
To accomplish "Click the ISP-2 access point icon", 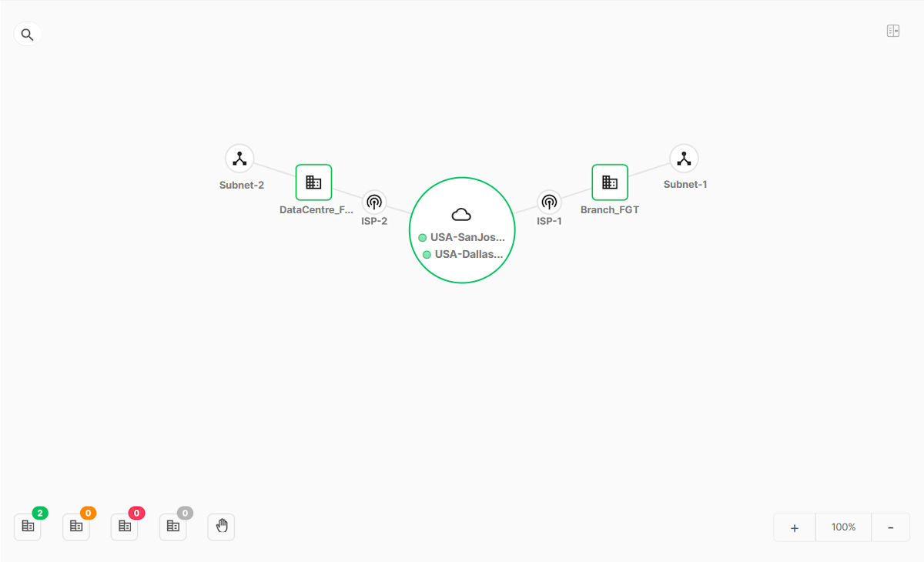I will tap(374, 201).
